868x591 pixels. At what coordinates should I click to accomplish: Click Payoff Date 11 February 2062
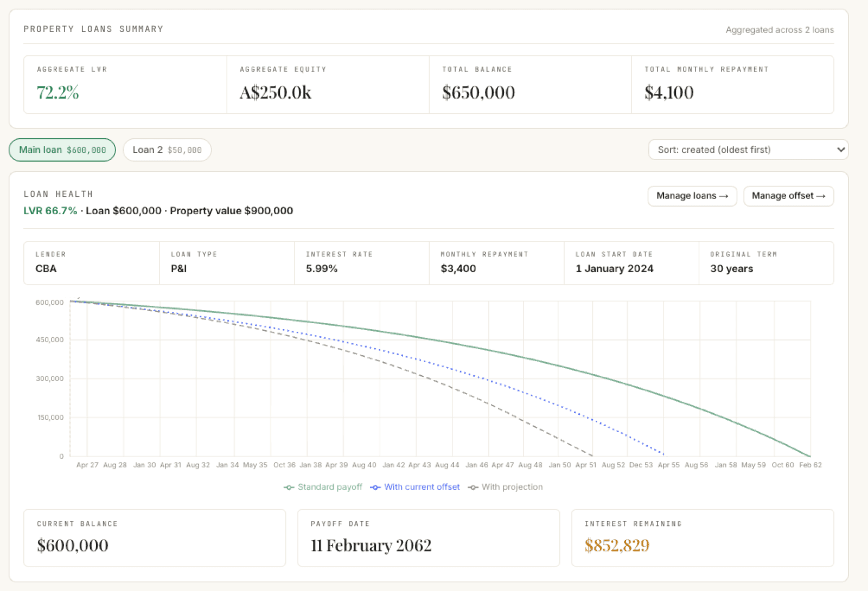coord(371,545)
